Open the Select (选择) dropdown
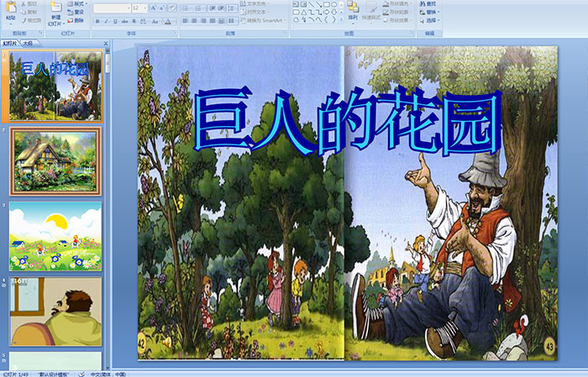Viewport: 588px width, 377px height. pos(430,20)
